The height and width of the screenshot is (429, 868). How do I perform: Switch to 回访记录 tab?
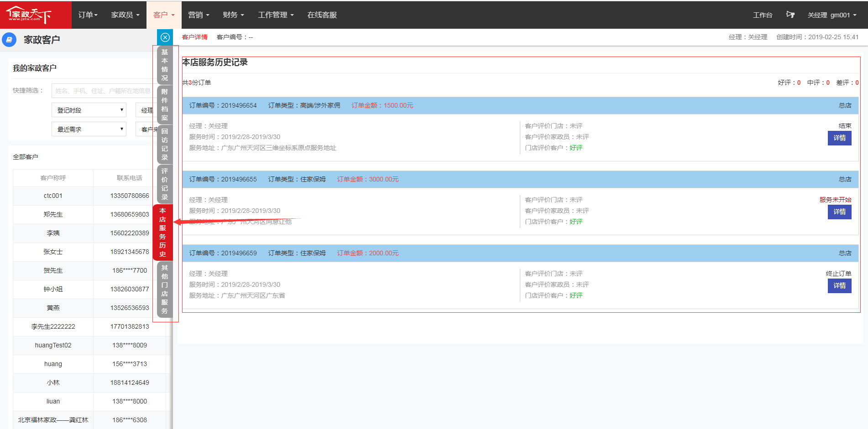pos(165,145)
